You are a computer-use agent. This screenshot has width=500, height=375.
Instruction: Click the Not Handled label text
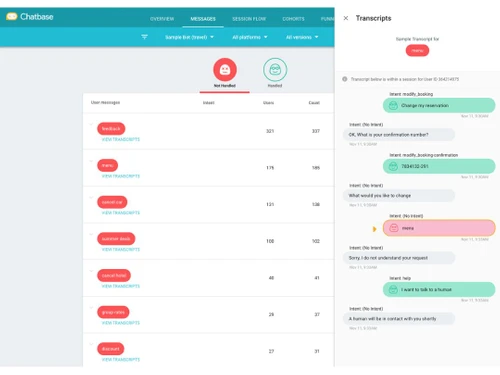pos(225,86)
